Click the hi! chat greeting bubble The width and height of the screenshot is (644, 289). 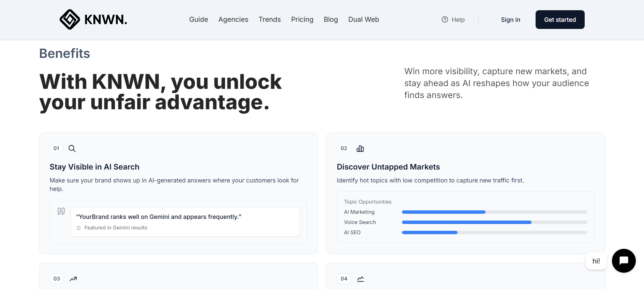pyautogui.click(x=596, y=261)
